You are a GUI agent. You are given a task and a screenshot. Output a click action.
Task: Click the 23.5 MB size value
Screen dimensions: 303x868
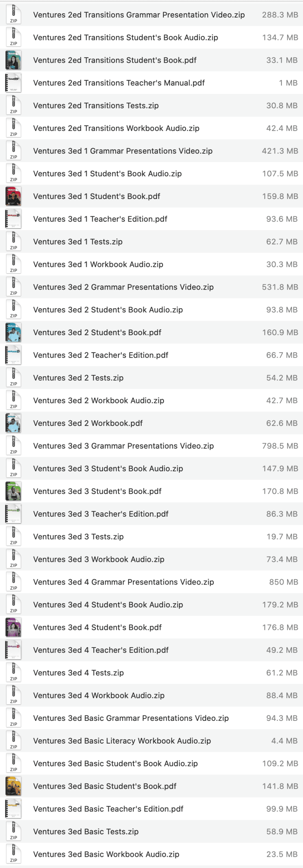click(282, 855)
